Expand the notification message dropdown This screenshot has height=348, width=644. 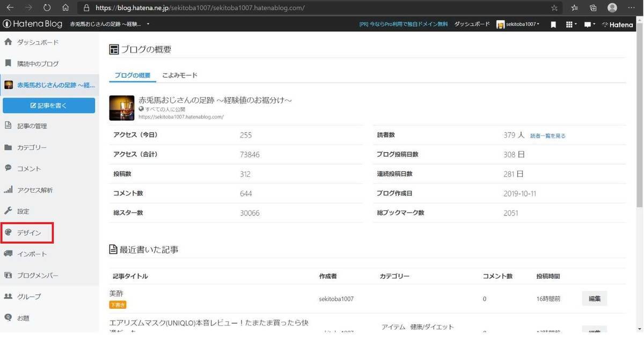pos(590,25)
